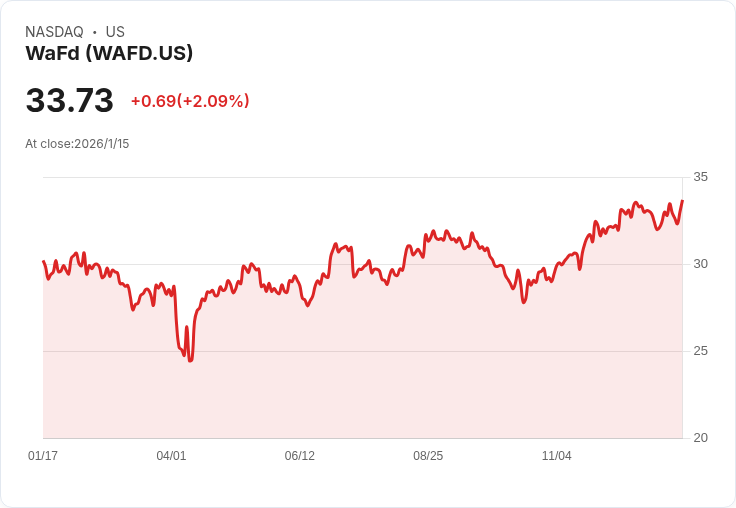Select the 11/04 date on x-axis
The width and height of the screenshot is (736, 508).
[556, 456]
